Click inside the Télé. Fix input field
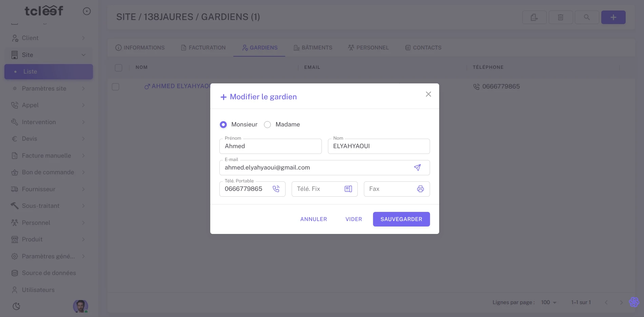 [x=319, y=189]
